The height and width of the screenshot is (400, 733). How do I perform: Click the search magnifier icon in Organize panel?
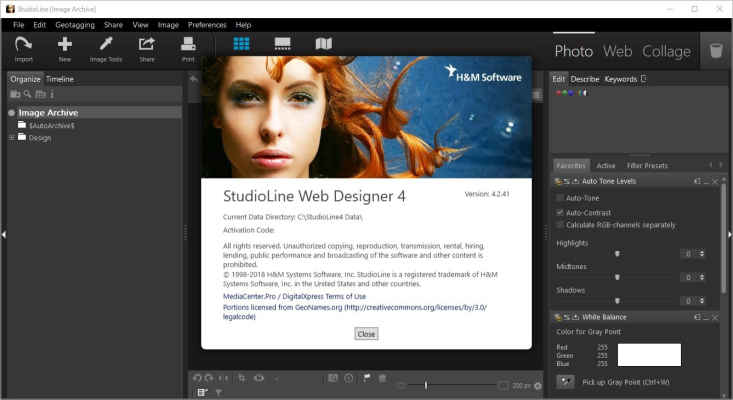[28, 94]
